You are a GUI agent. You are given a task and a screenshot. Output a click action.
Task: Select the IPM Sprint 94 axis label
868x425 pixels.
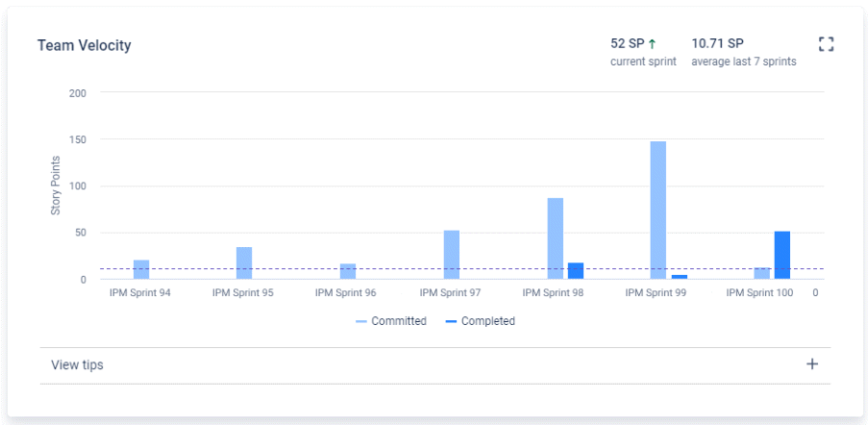[140, 293]
